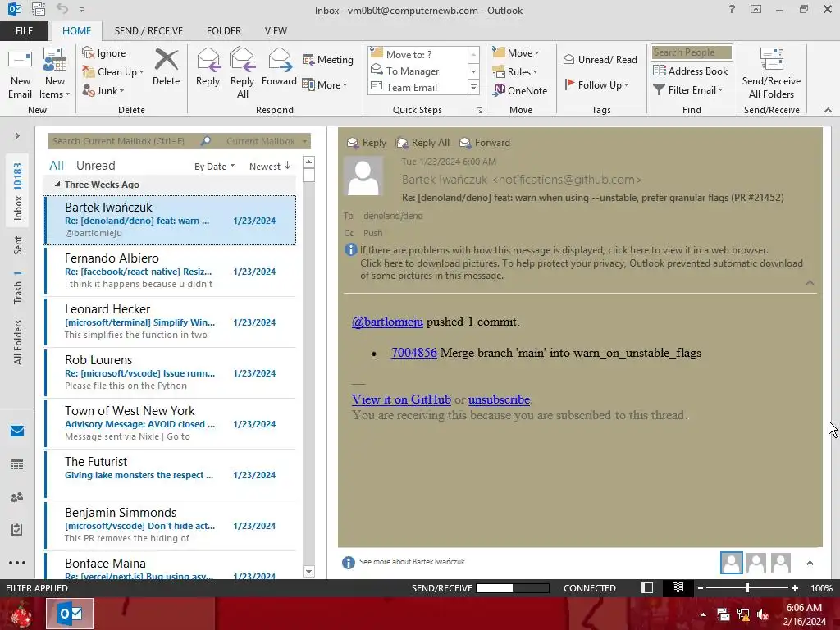Open the Rules dropdown
Image resolution: width=840 pixels, height=630 pixels.
(515, 71)
